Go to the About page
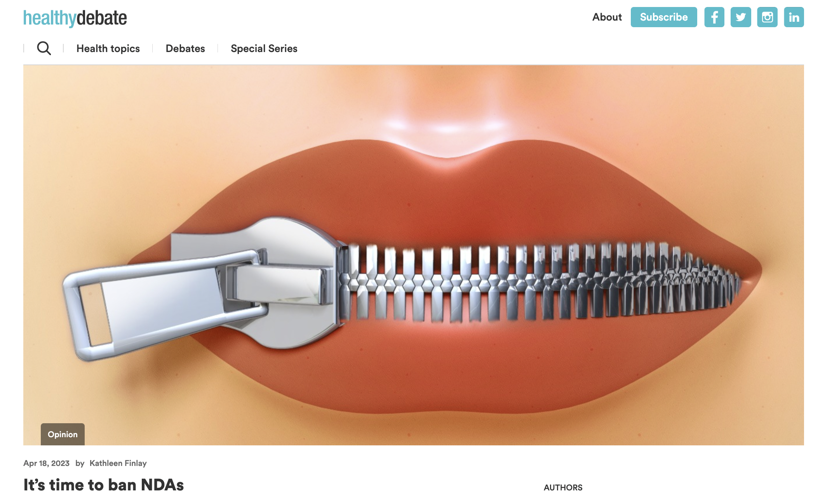832x504 pixels. [x=607, y=17]
